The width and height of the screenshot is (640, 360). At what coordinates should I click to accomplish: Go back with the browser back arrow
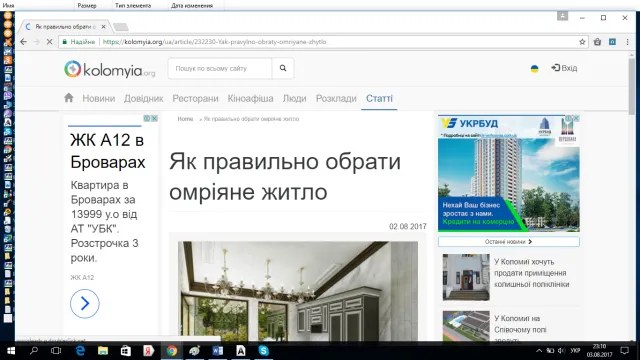tap(23, 42)
